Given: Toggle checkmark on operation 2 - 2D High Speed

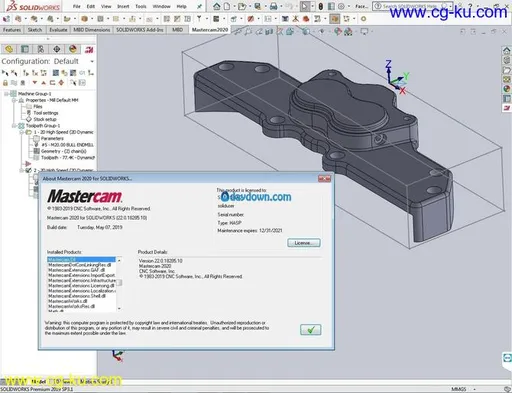Looking at the screenshot, I should 29,170.
